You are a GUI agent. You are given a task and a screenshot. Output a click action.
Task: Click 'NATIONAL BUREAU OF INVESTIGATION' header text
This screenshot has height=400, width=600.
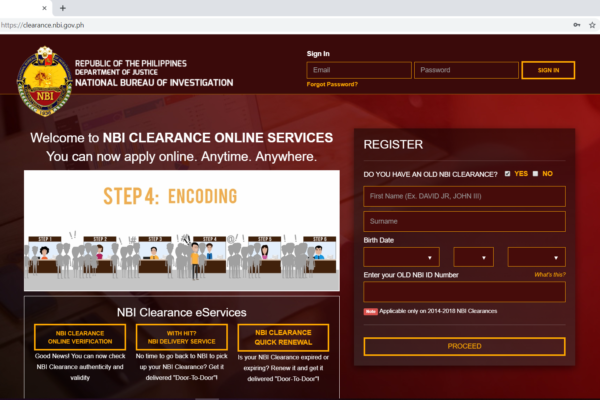click(x=154, y=83)
